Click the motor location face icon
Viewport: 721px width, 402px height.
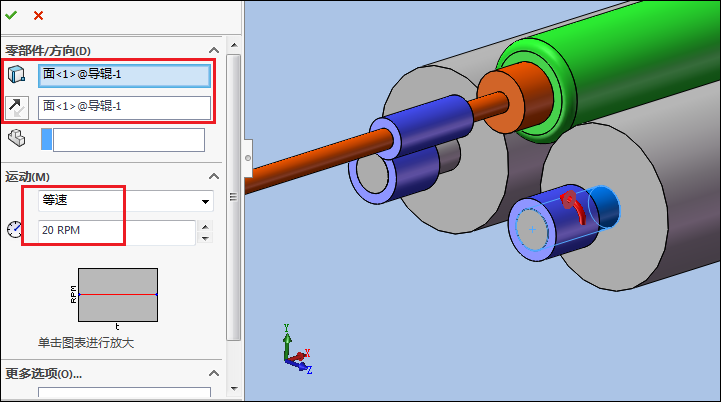pos(17,74)
